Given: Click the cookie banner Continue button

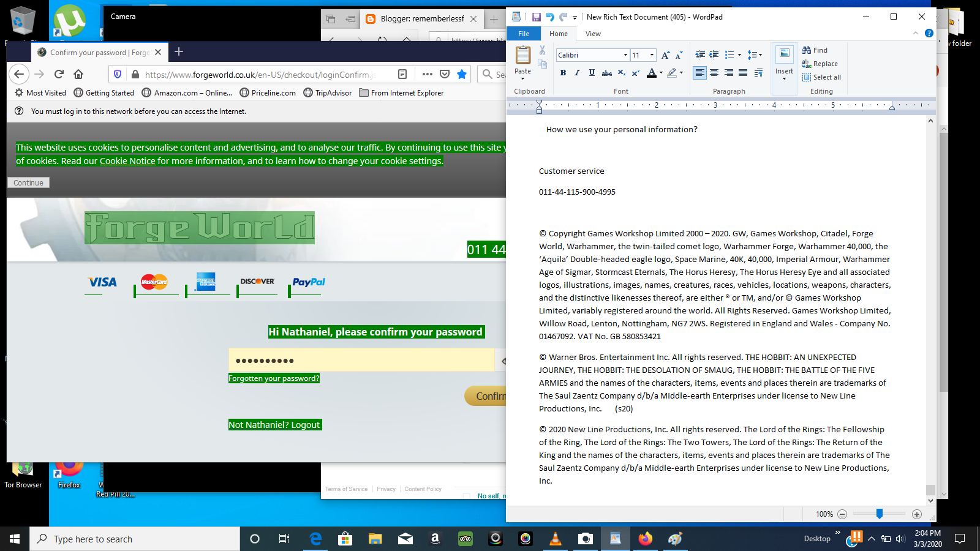Looking at the screenshot, I should [28, 182].
